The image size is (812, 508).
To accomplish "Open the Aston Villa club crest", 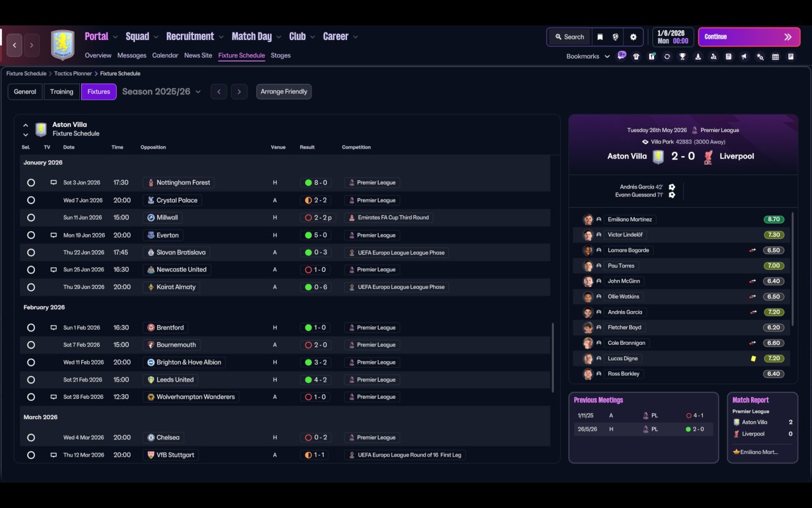I will [x=63, y=45].
